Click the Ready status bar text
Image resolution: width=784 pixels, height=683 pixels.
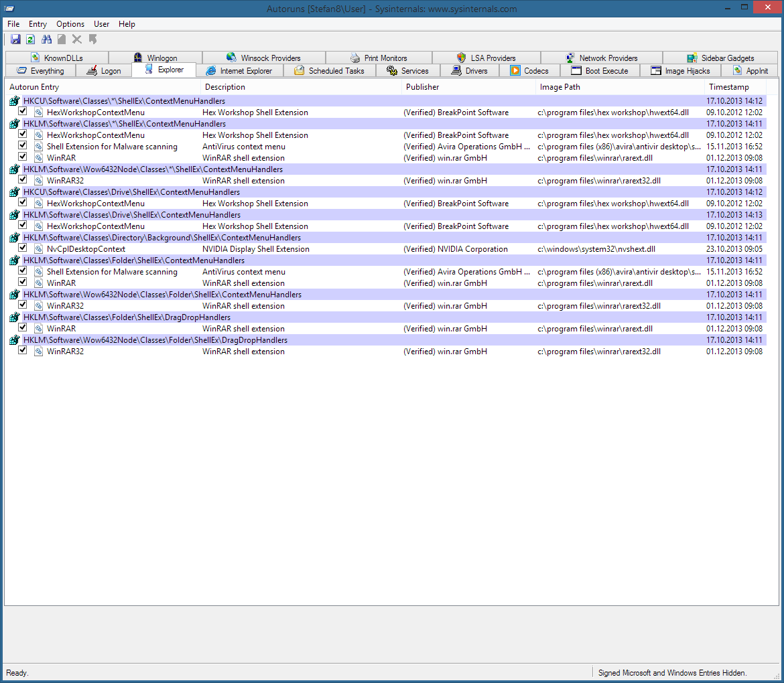[17, 673]
